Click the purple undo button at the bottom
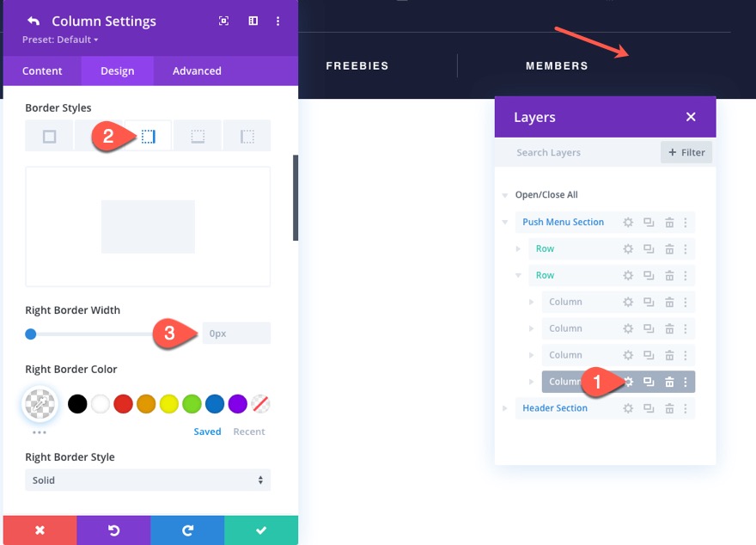This screenshot has width=756, height=545. pos(113,530)
